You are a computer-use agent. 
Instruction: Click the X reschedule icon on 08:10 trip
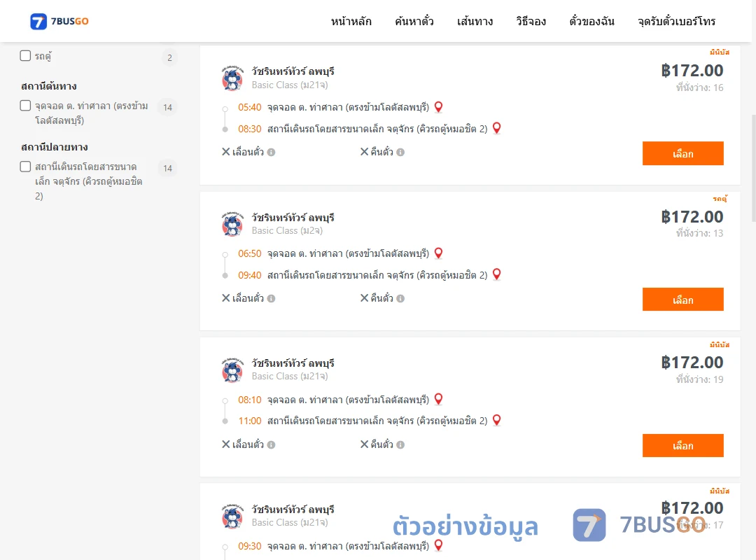pos(225,444)
